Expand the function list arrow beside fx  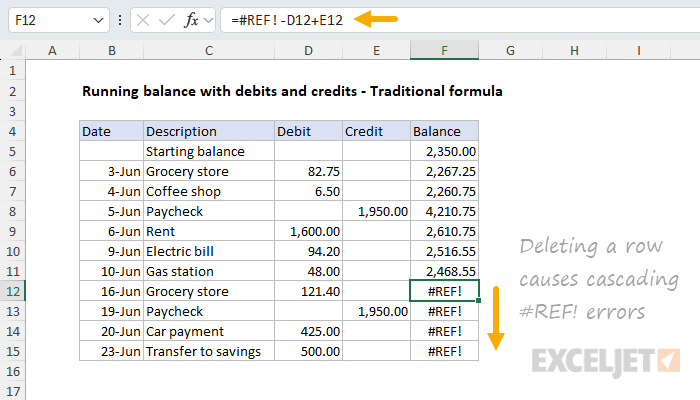coord(208,20)
